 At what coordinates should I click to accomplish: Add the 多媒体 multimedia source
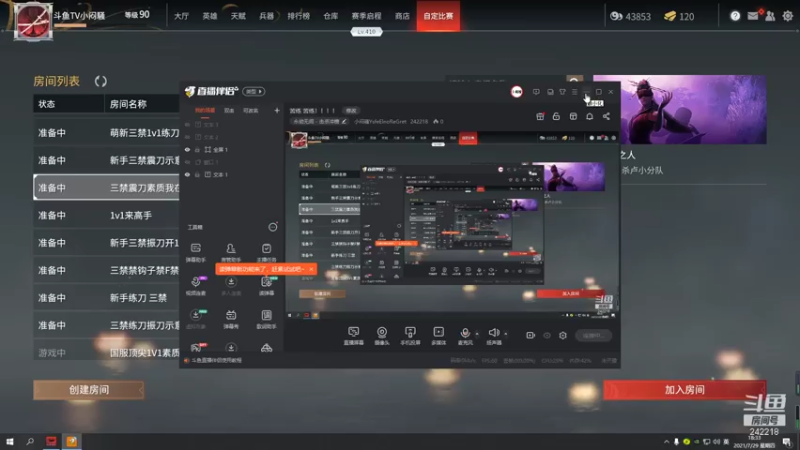click(438, 336)
